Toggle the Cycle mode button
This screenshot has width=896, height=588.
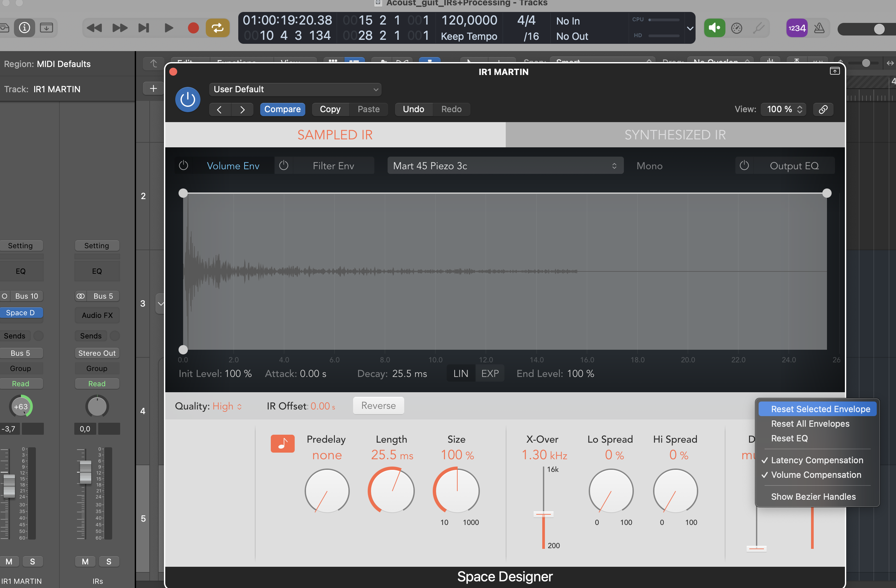[218, 28]
